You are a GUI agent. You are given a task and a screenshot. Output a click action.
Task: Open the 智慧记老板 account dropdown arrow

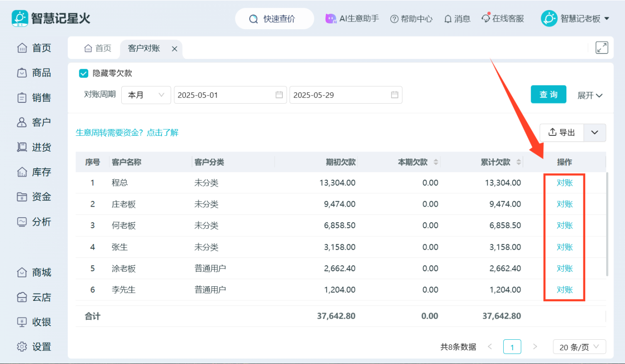[x=607, y=19]
